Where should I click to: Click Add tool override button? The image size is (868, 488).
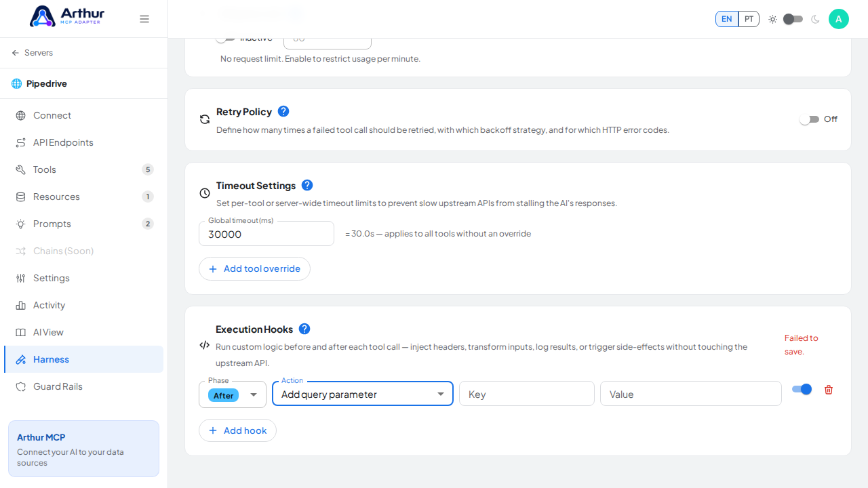[x=254, y=268]
